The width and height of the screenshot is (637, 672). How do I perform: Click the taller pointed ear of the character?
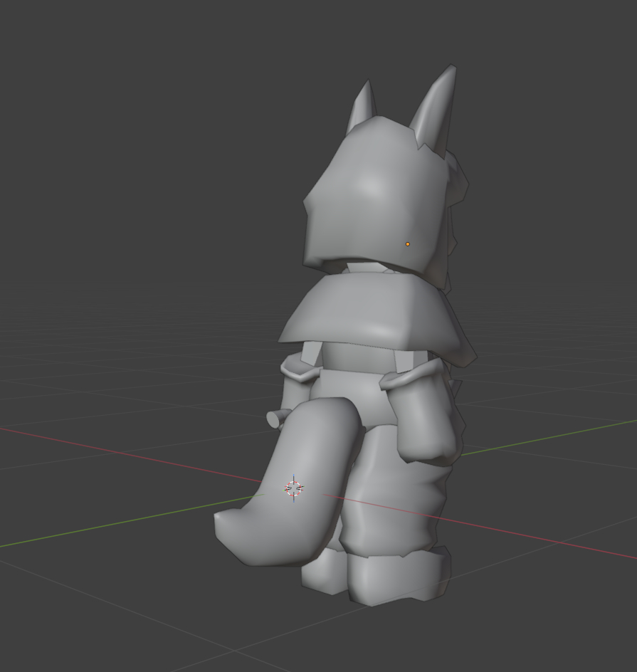pos(439,107)
